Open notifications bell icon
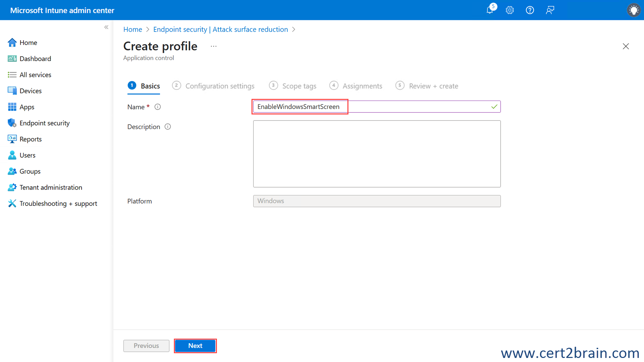The image size is (644, 362). (x=490, y=10)
